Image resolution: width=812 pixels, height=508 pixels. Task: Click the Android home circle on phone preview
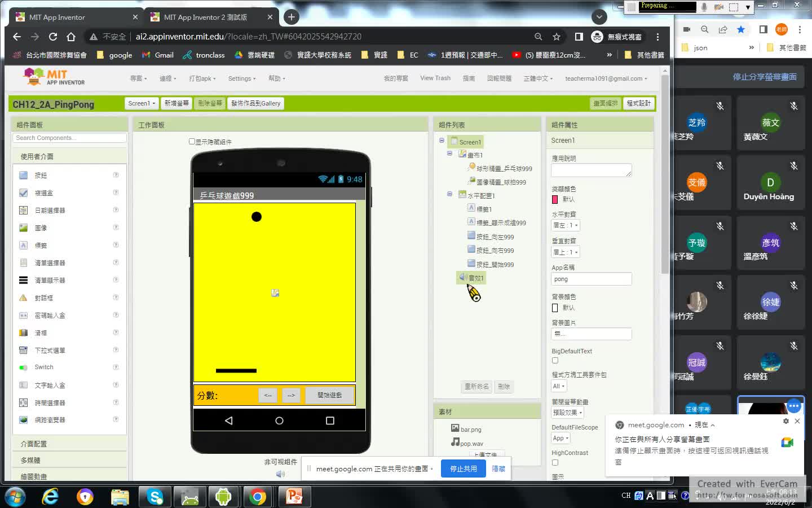279,421
